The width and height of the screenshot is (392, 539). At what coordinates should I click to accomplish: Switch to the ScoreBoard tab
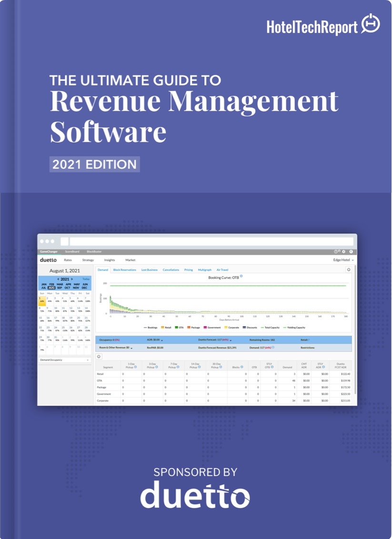(72, 251)
